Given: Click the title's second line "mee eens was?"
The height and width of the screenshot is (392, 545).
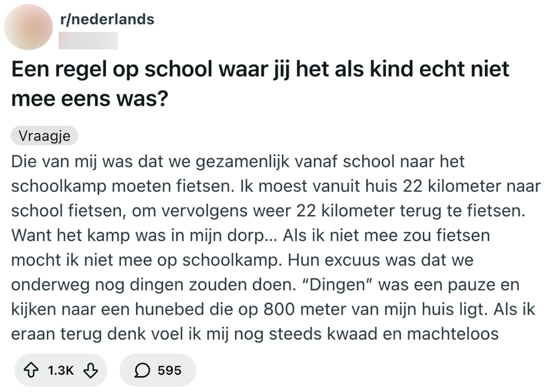Looking at the screenshot, I should [x=89, y=99].
